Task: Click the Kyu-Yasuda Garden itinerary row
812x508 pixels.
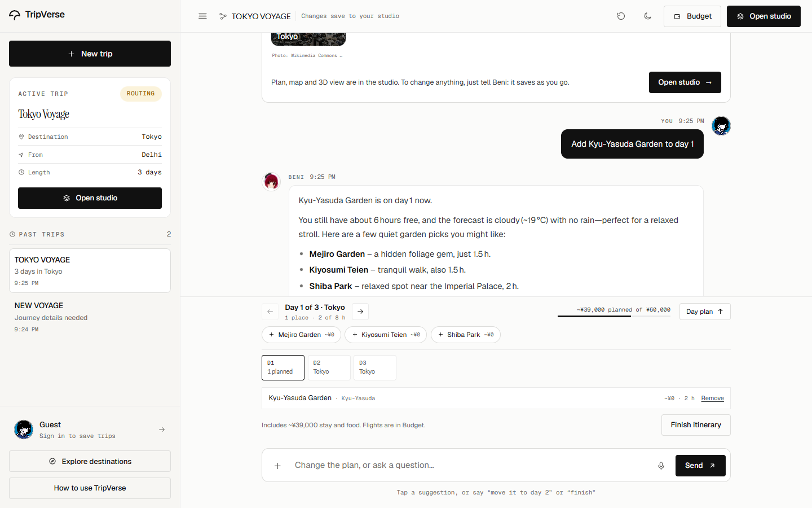Action: pos(496,398)
